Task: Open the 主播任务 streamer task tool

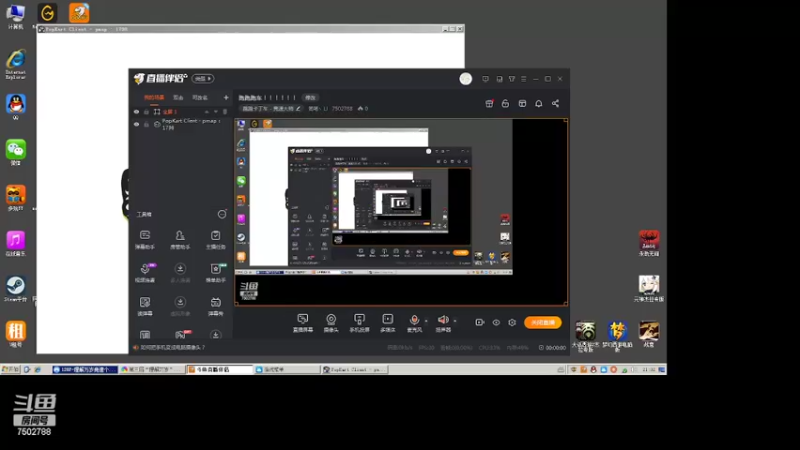Action: pos(215,239)
